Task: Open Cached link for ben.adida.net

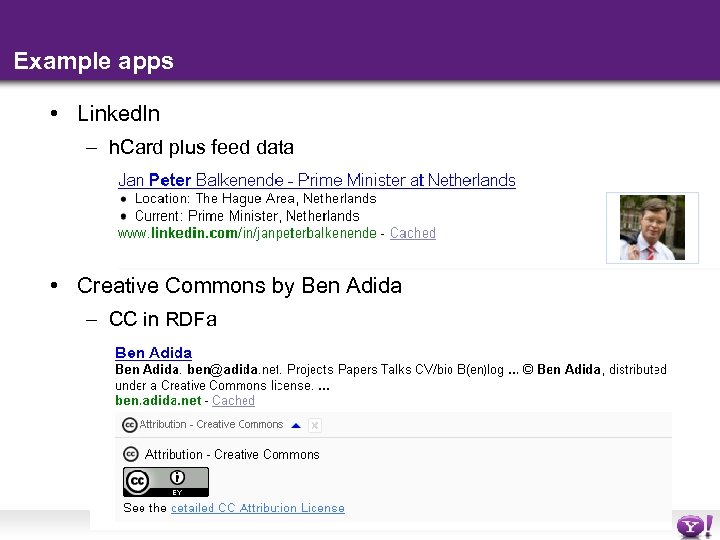Action: point(233,400)
